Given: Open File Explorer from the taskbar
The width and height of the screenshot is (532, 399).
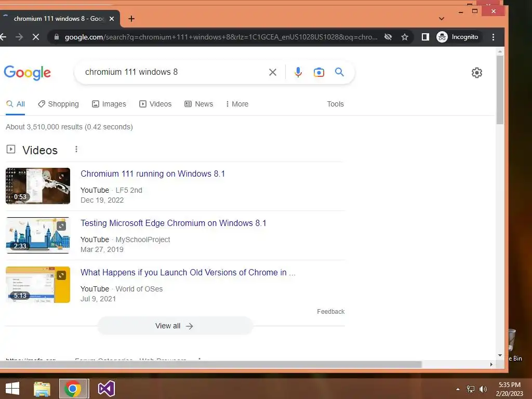Looking at the screenshot, I should pyautogui.click(x=42, y=389).
